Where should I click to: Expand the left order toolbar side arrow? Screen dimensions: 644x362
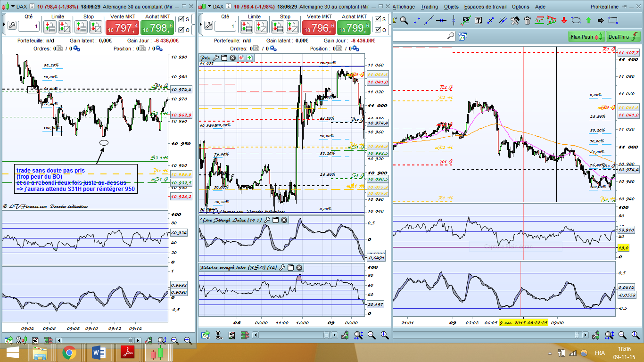coord(4,24)
